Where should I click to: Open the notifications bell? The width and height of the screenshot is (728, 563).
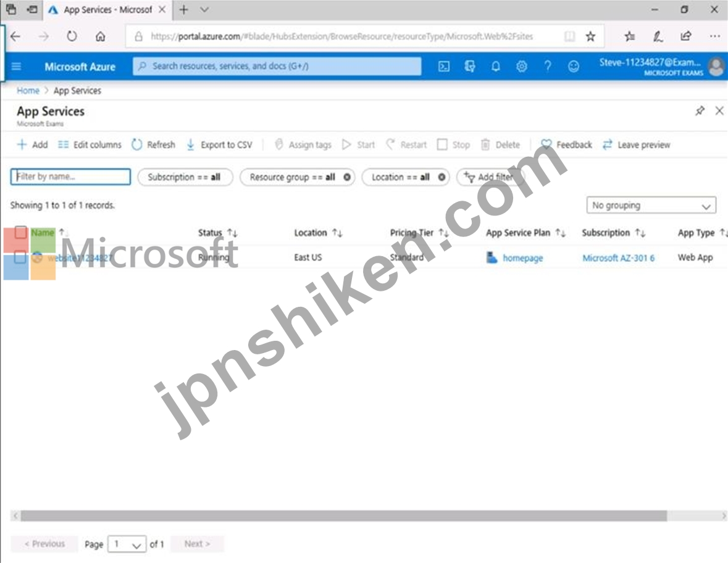[x=496, y=67]
